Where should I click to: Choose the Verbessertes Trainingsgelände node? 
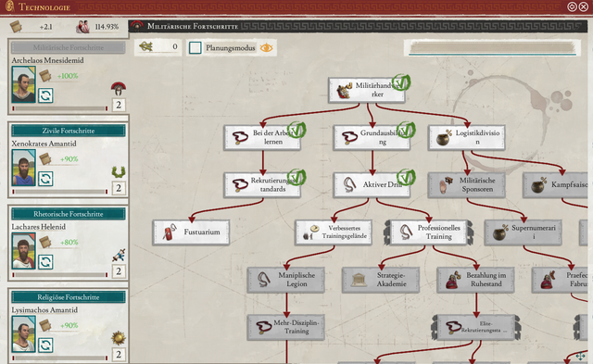[334, 232]
